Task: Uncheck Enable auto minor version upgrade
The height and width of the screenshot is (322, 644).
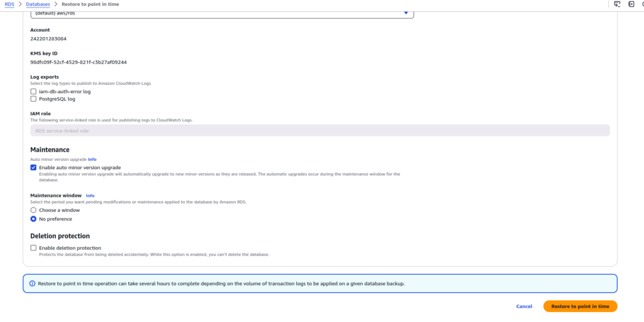Action: [33, 168]
